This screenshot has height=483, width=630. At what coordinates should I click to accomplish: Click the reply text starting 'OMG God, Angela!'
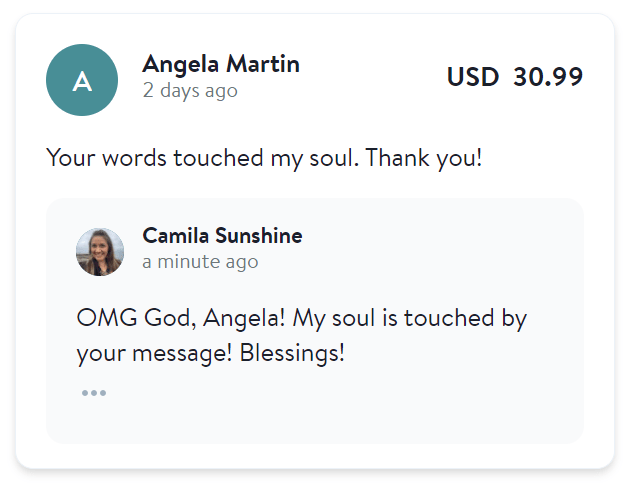(x=301, y=336)
